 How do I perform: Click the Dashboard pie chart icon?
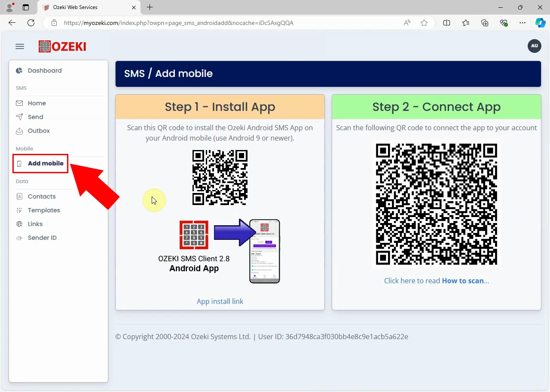pos(19,70)
